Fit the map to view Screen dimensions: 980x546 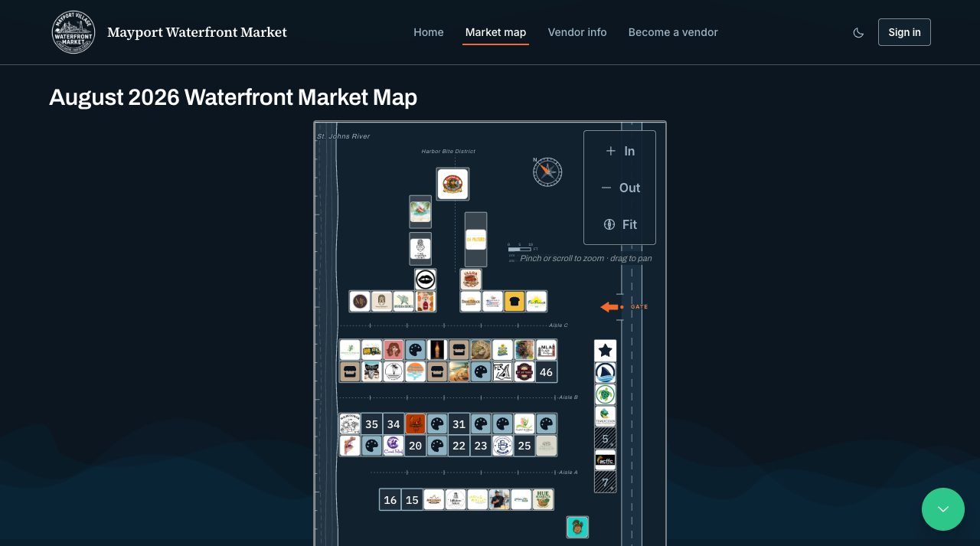(620, 224)
